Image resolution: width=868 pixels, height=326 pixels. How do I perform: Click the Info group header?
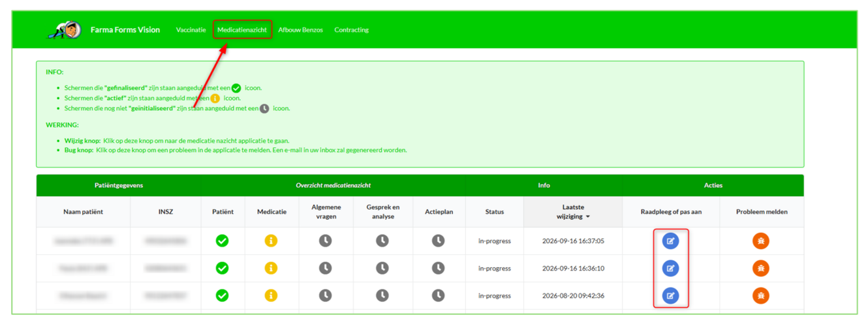pyautogui.click(x=544, y=185)
